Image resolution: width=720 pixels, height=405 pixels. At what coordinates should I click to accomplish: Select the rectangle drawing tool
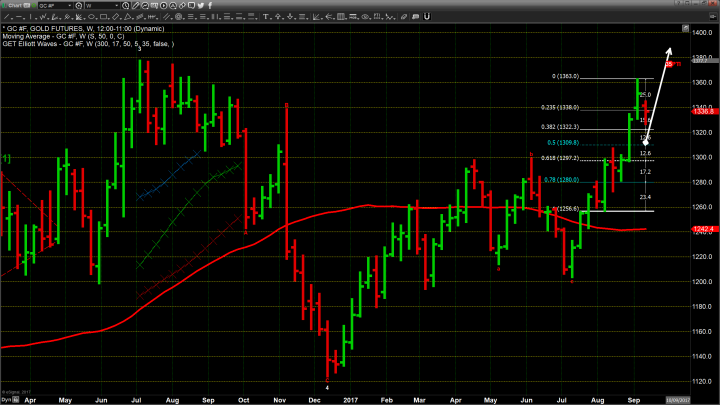click(x=103, y=17)
